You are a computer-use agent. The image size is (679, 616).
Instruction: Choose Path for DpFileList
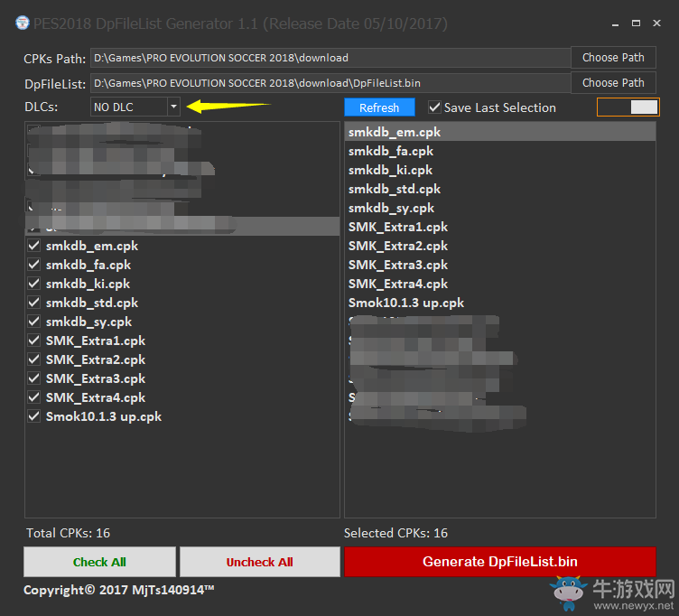click(613, 83)
